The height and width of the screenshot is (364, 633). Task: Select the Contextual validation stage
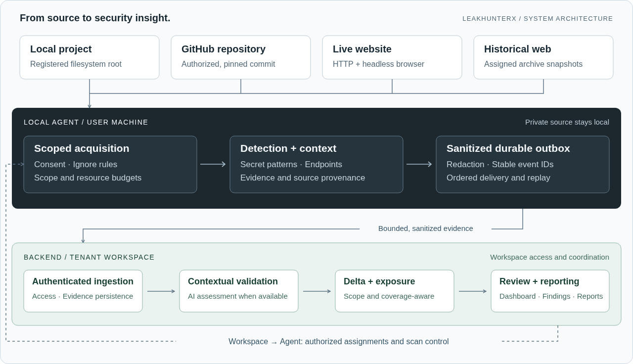(239, 291)
